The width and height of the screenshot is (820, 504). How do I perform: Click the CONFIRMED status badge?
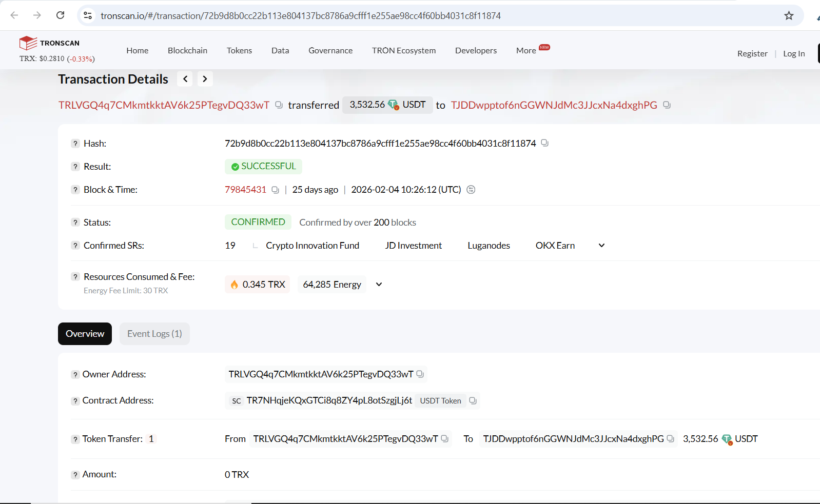coord(258,222)
